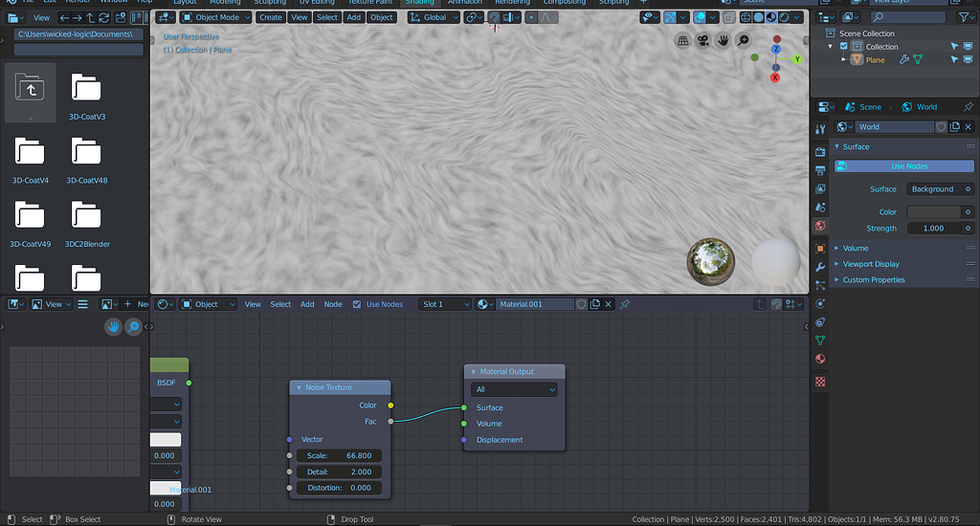Toggle camera view with the viewport camera icon
This screenshot has width=980, height=526.
tap(703, 40)
